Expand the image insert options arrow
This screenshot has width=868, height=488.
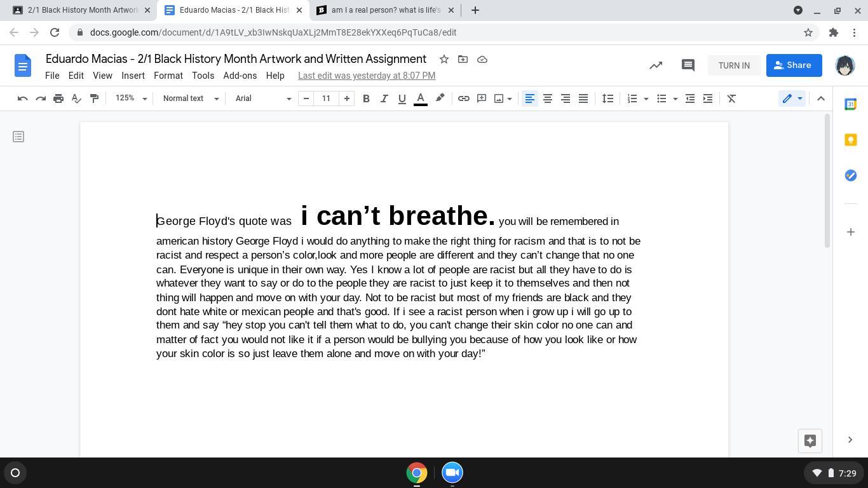coord(510,98)
